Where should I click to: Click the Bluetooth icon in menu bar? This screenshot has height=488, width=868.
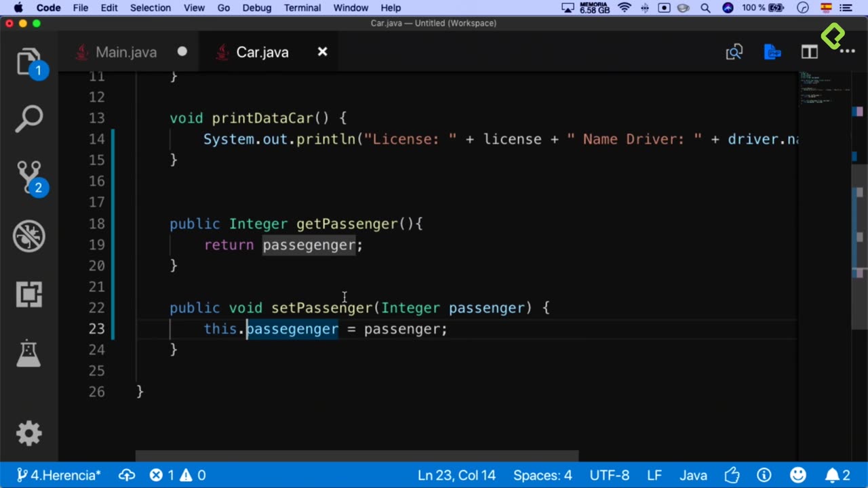coord(645,7)
